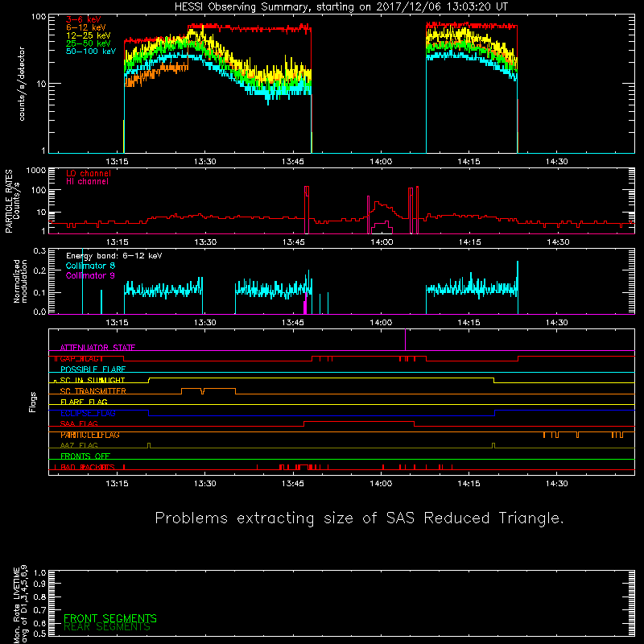
Task: Select the ATTENUATOR_STATE flag label
Action: [x=97, y=348]
